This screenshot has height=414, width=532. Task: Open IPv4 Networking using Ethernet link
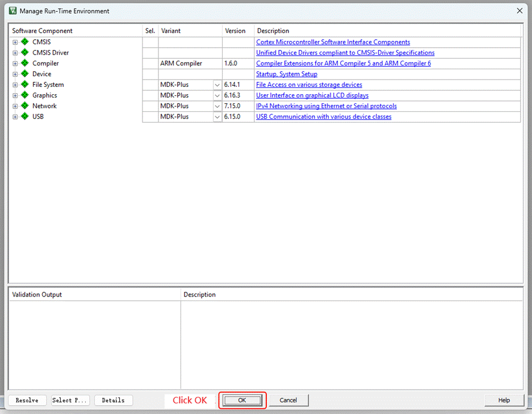point(326,106)
